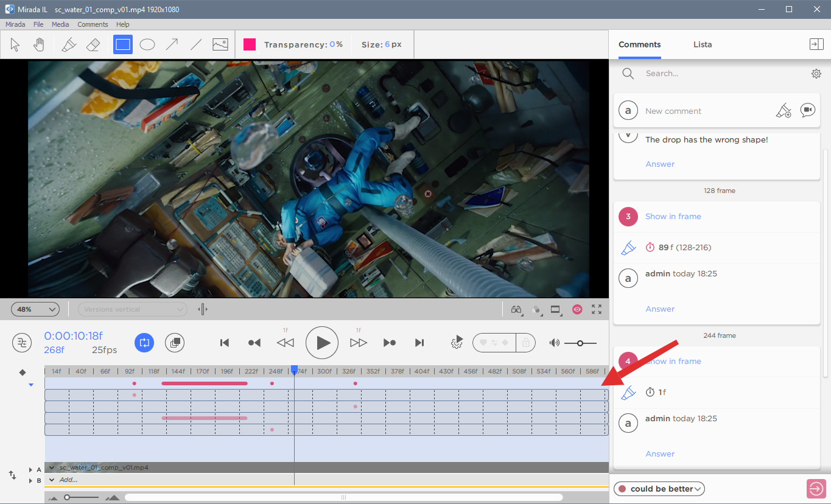
Task: Collapse the comments side panel
Action: (816, 44)
